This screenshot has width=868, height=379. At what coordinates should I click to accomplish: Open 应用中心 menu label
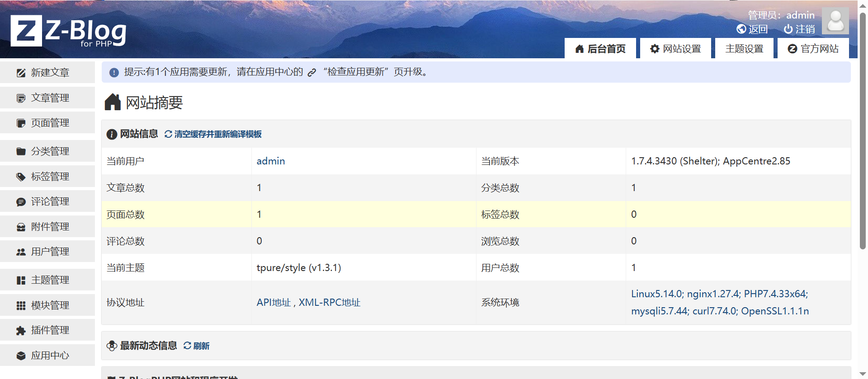50,356
